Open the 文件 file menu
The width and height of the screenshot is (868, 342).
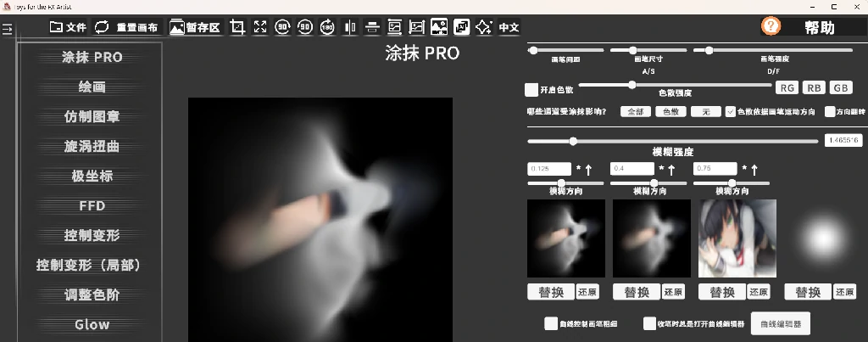pos(68,27)
